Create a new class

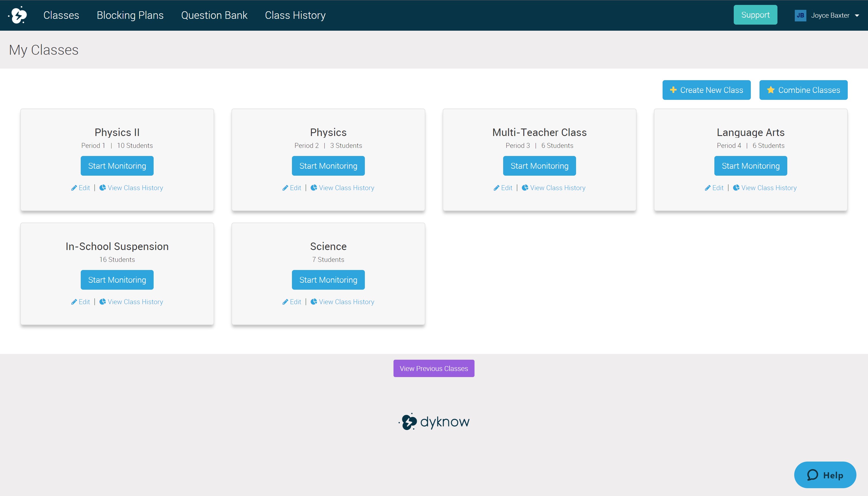pyautogui.click(x=706, y=90)
